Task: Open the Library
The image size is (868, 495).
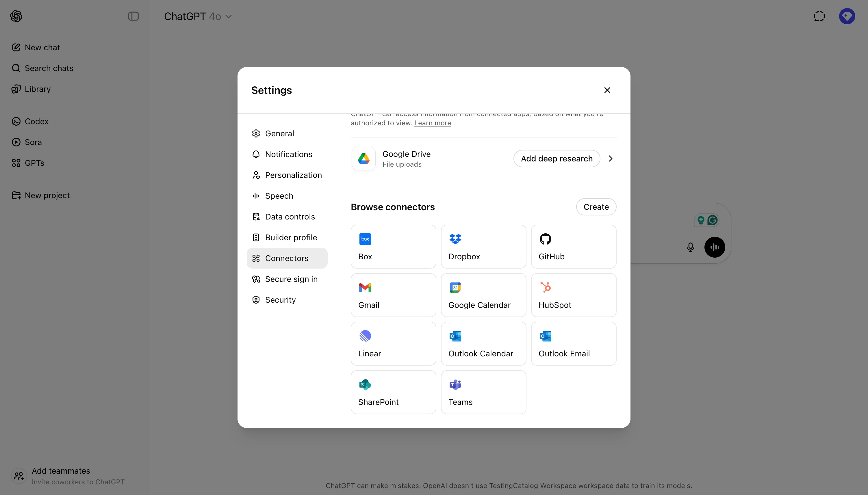Action: coord(31,89)
